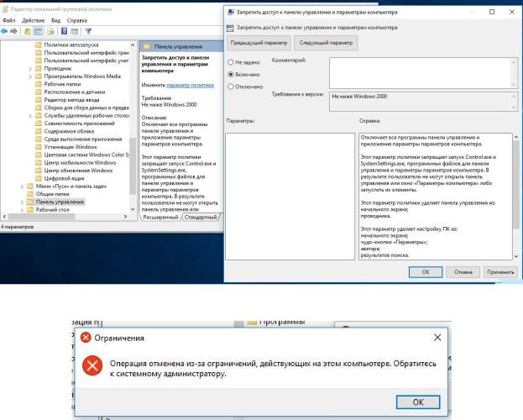Click the folder icon beside Цифровой ящик

(x=39, y=178)
